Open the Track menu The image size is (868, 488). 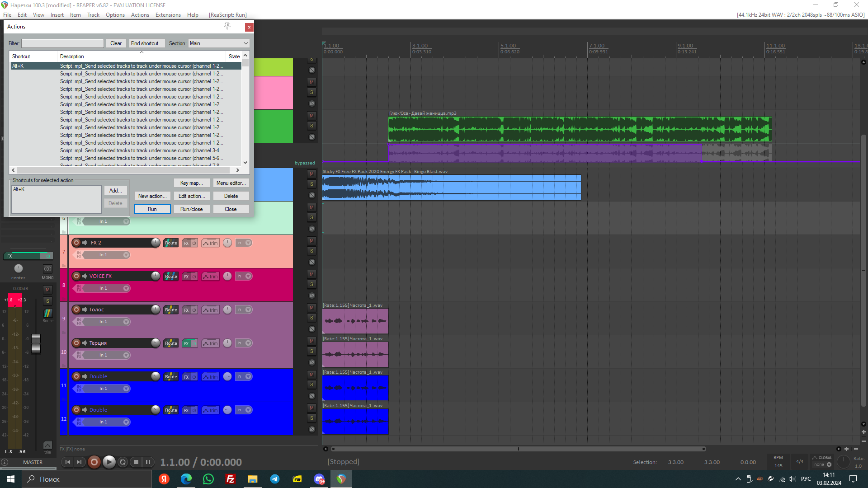93,15
